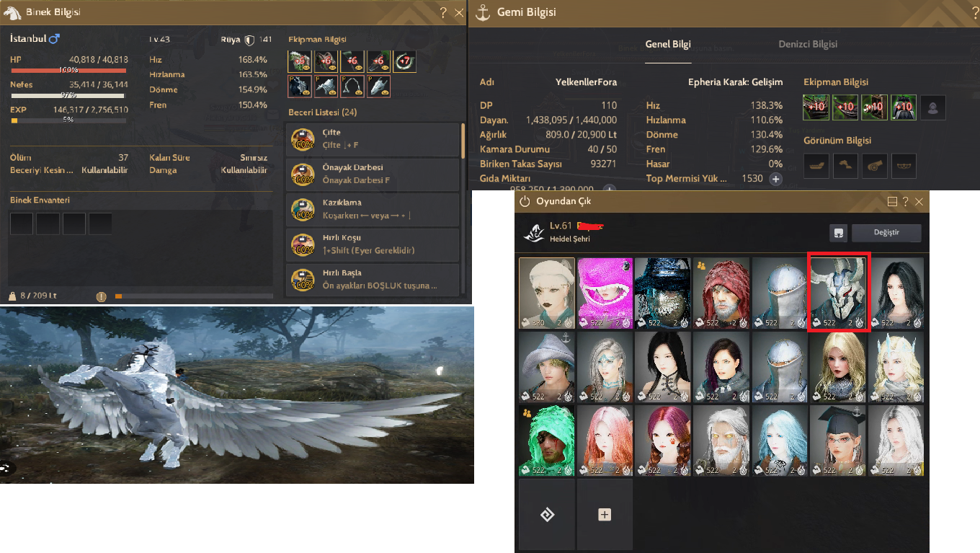Viewport: 980px width, 553px height.
Task: Click the Hızlı Başla skill icon
Action: 303,280
